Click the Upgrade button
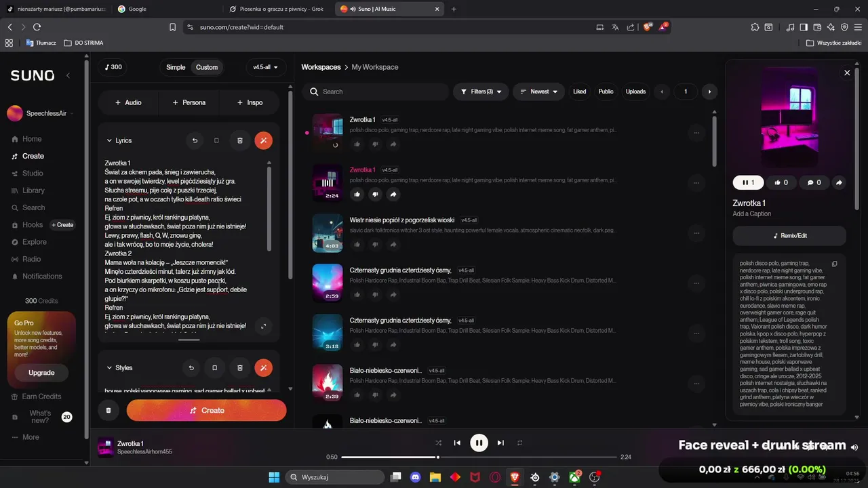 click(41, 373)
